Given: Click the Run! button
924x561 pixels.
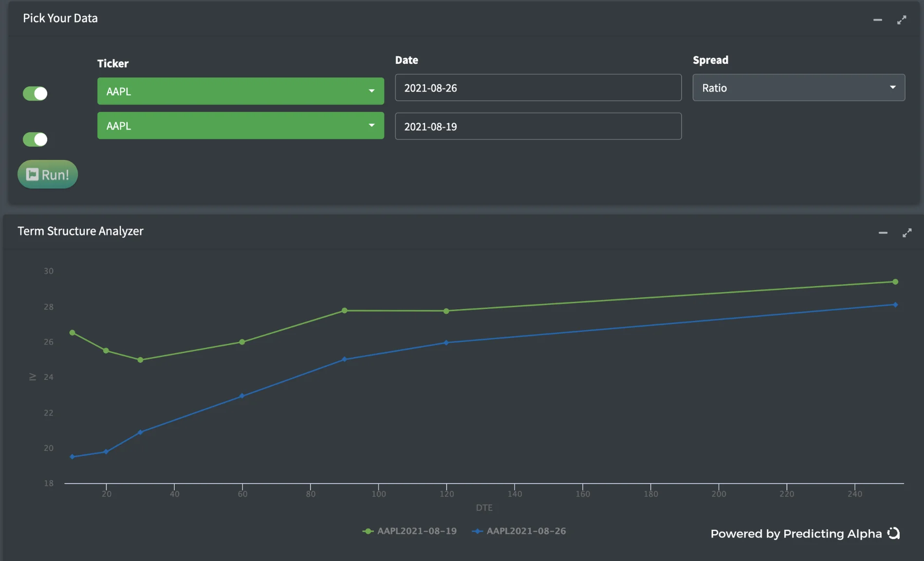Looking at the screenshot, I should click(48, 174).
